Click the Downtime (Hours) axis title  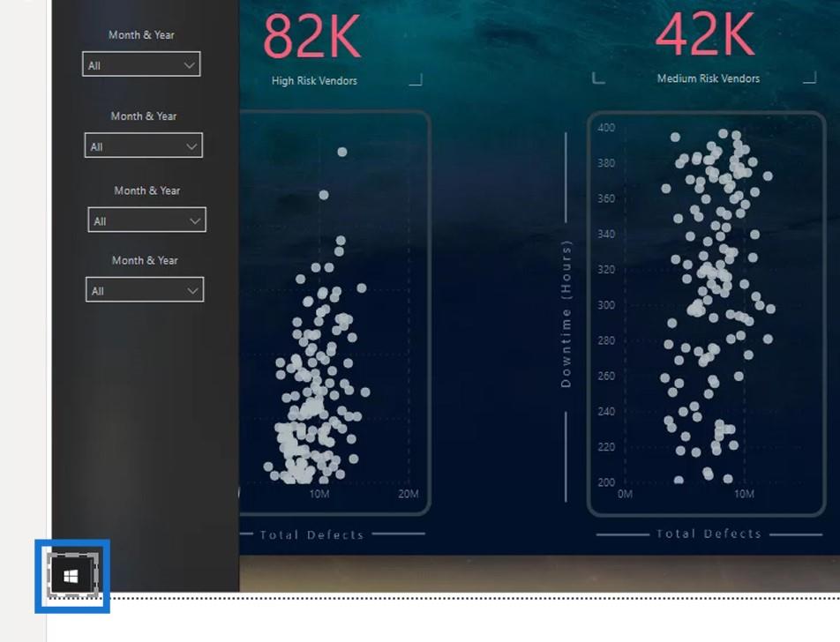point(566,314)
